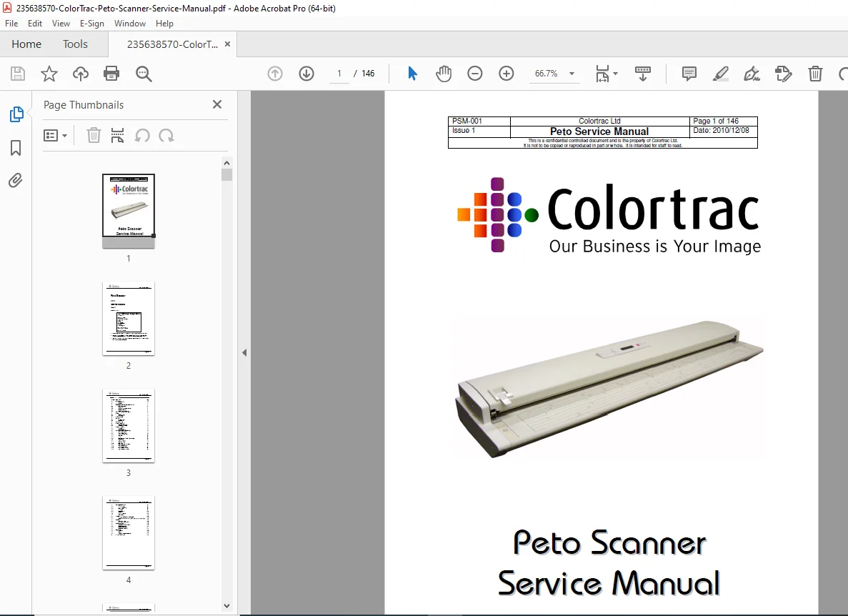Go to previous page arrow
848x616 pixels.
pos(275,74)
